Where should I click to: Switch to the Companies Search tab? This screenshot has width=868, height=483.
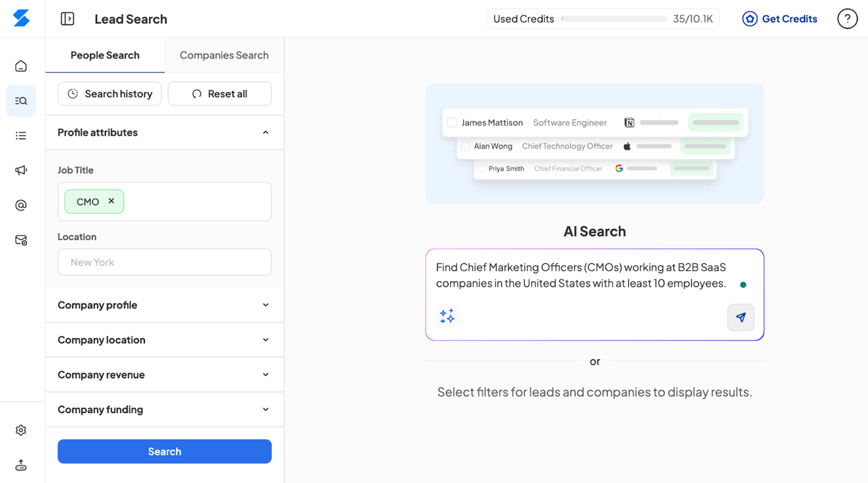click(224, 55)
